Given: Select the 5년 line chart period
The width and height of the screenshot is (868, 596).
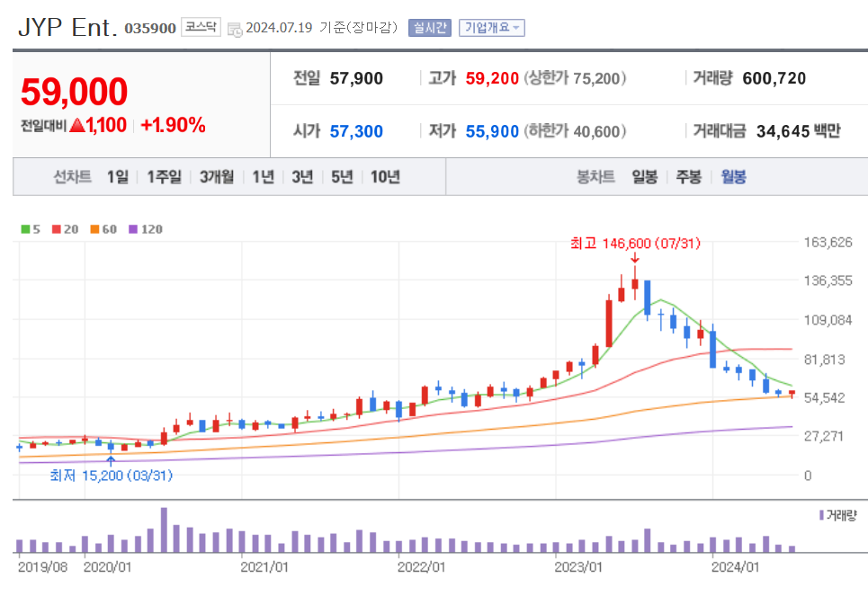Looking at the screenshot, I should [342, 177].
